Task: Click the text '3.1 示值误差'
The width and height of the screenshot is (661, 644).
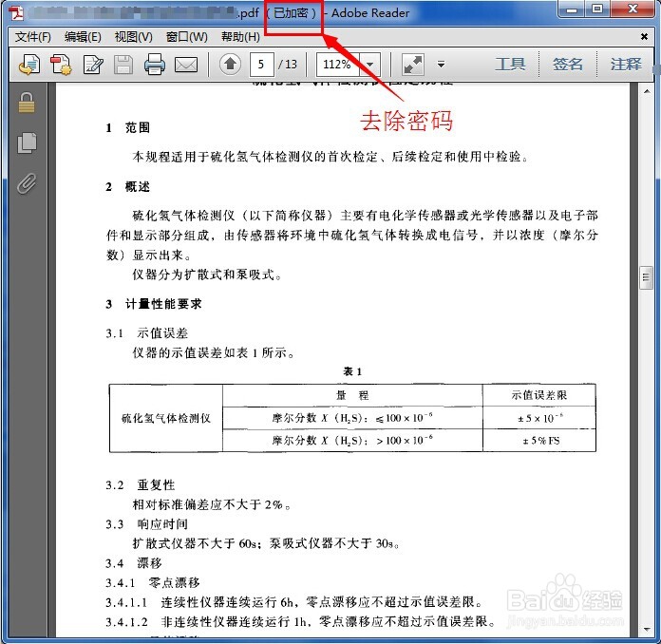Action: 146,333
